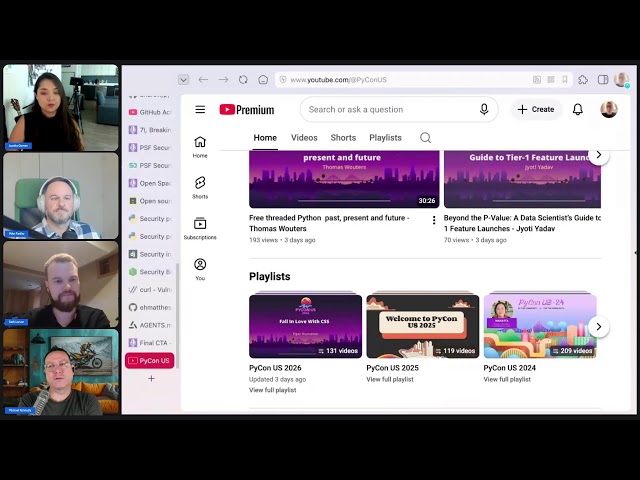Select the Open Spac browser tab
The height and width of the screenshot is (480, 640).
[150, 183]
